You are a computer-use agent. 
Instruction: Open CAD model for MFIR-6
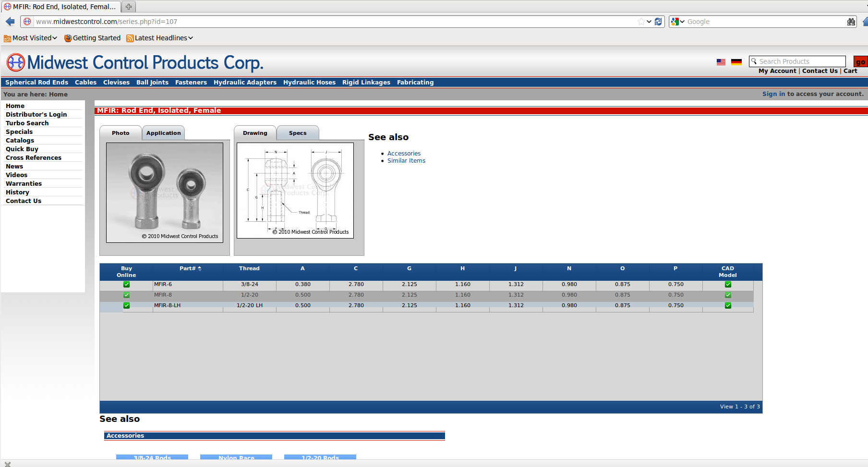click(728, 285)
